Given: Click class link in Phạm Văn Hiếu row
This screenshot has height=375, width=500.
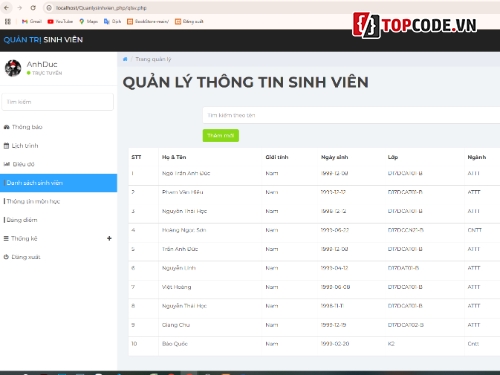Looking at the screenshot, I should coord(405,192).
